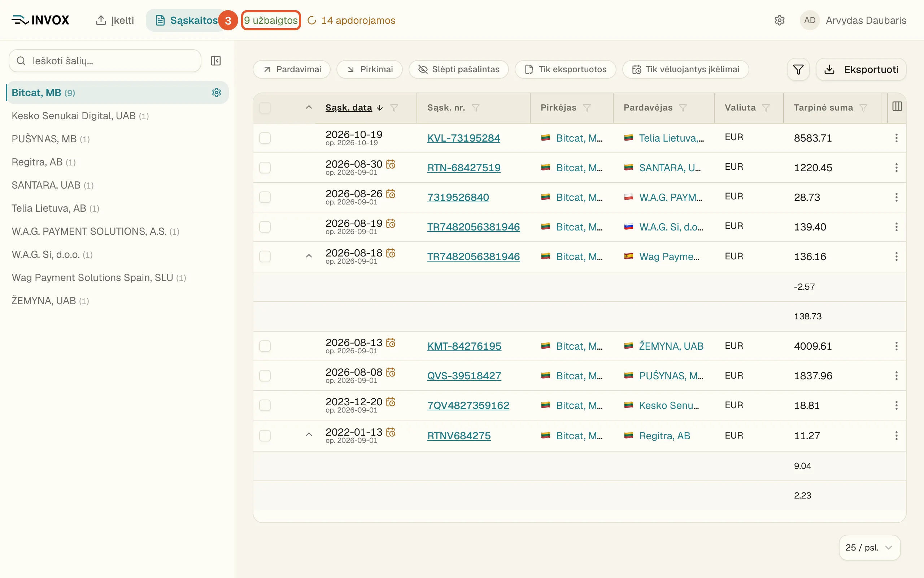924x578 pixels.
Task: Toggle Tik eksportuotos filter
Action: coord(566,70)
